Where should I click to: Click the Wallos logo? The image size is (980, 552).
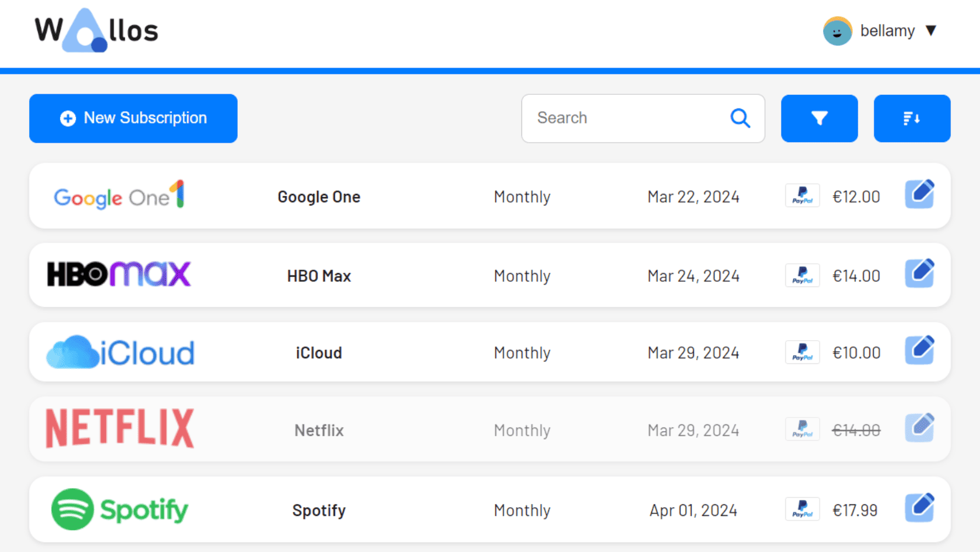[x=97, y=31]
